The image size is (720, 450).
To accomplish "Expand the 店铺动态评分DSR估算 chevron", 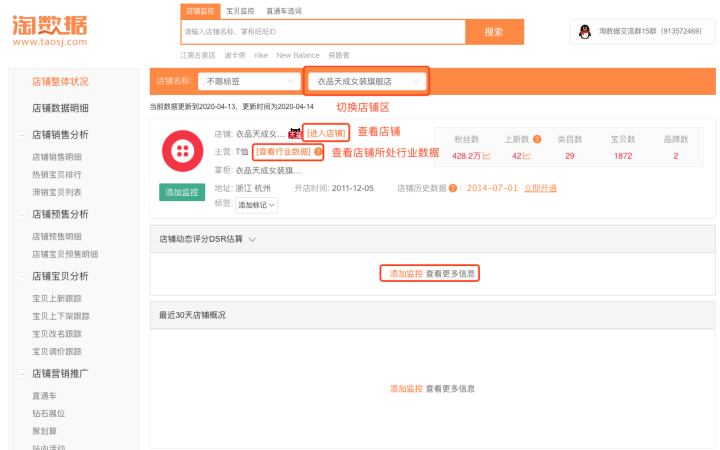I will pyautogui.click(x=252, y=239).
